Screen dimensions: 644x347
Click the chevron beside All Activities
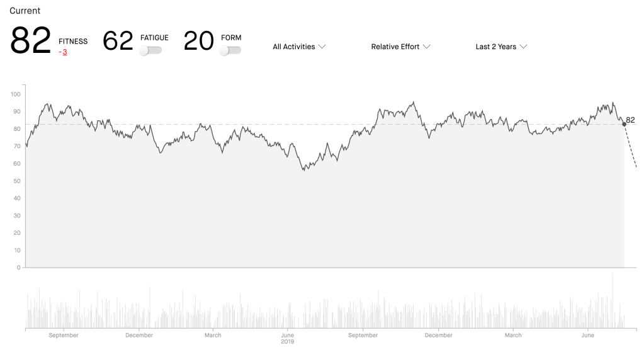pyautogui.click(x=322, y=47)
